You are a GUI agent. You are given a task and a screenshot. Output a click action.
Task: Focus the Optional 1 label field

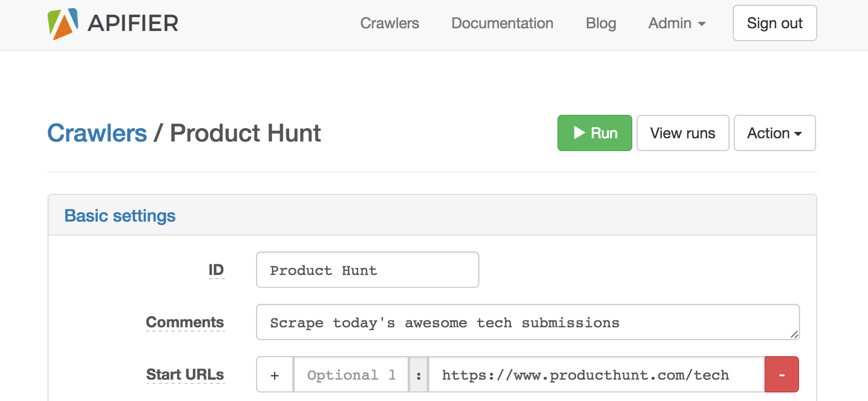coord(351,374)
